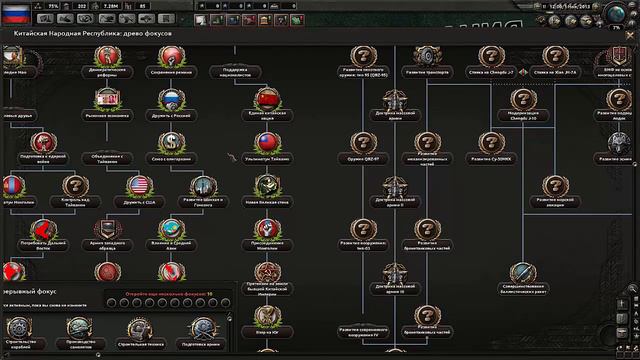Select the 'Присоединение Монголии' fist focus
Screen dimensions: 640x360
[x=267, y=230]
